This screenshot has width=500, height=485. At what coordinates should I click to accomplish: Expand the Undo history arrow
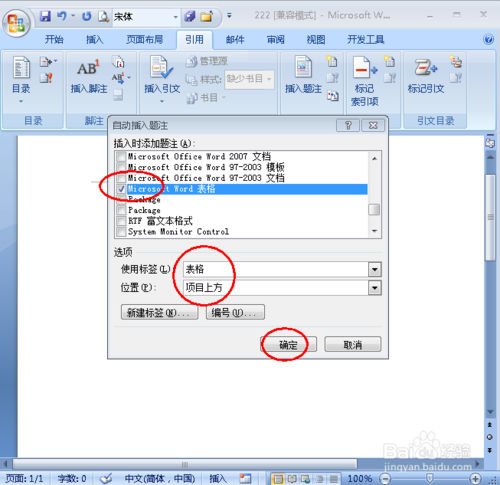(x=73, y=16)
